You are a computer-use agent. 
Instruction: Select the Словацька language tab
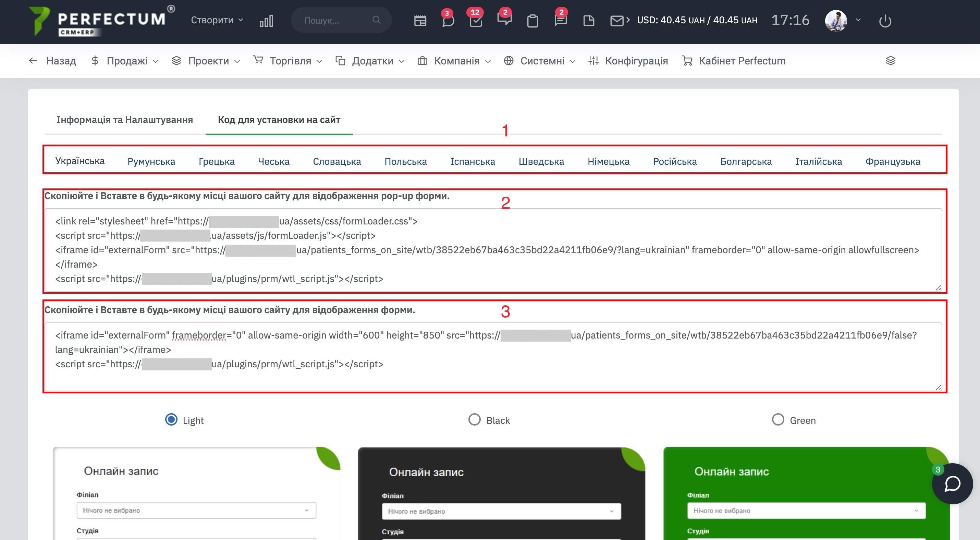point(337,162)
